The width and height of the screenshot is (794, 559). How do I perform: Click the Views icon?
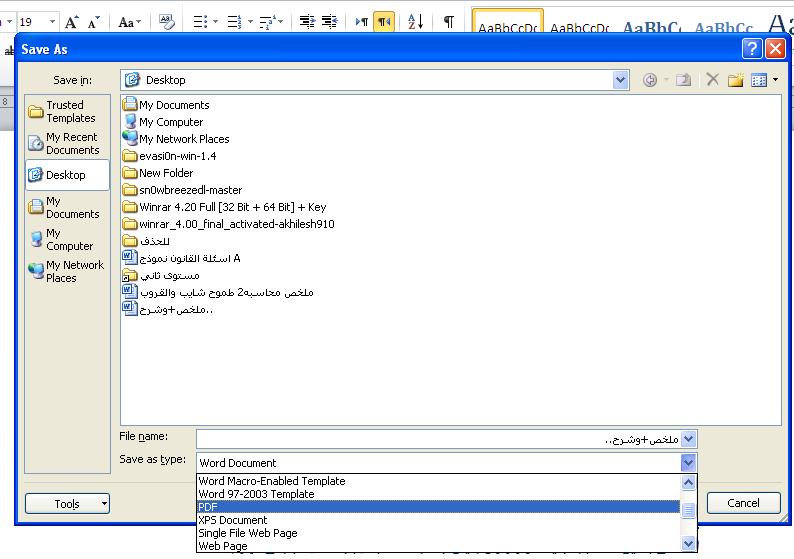[x=759, y=80]
